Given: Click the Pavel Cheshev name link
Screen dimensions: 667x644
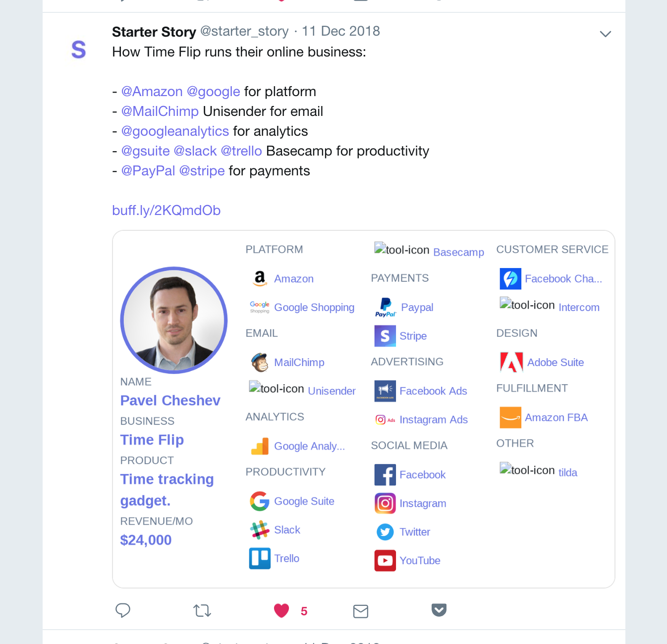Looking at the screenshot, I should 170,400.
